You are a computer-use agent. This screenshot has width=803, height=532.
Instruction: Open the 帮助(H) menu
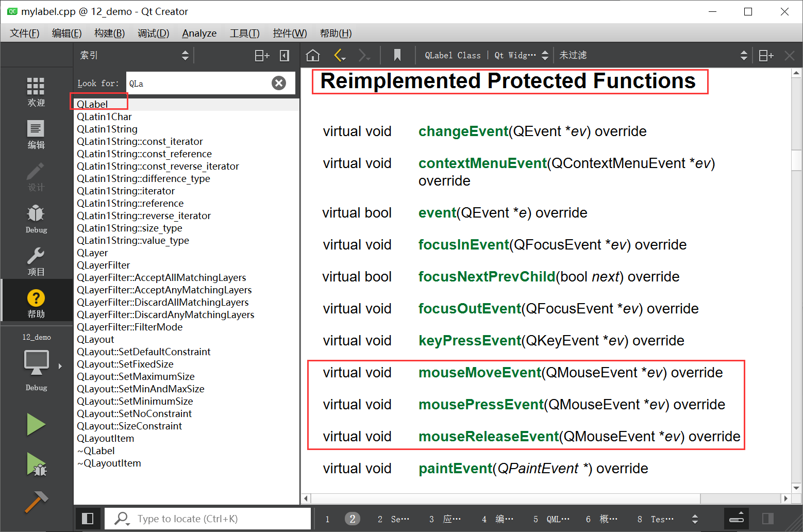[336, 33]
